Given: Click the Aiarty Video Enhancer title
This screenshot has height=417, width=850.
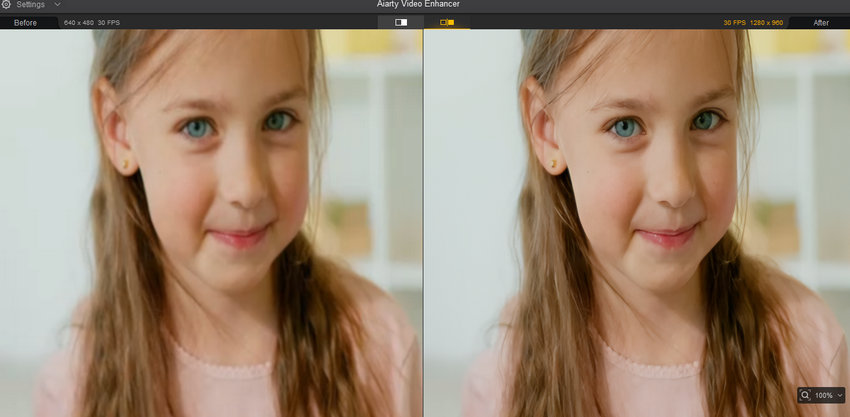Looking at the screenshot, I should pos(418,4).
